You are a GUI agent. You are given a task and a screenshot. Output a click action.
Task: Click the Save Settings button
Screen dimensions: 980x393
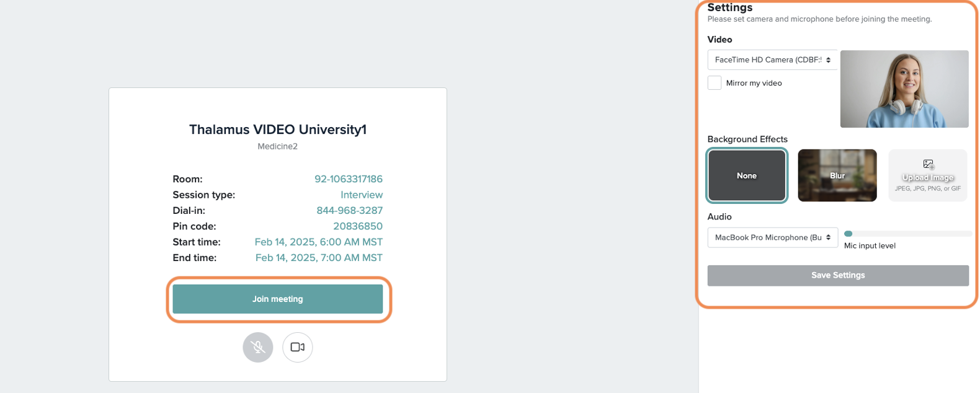(838, 275)
